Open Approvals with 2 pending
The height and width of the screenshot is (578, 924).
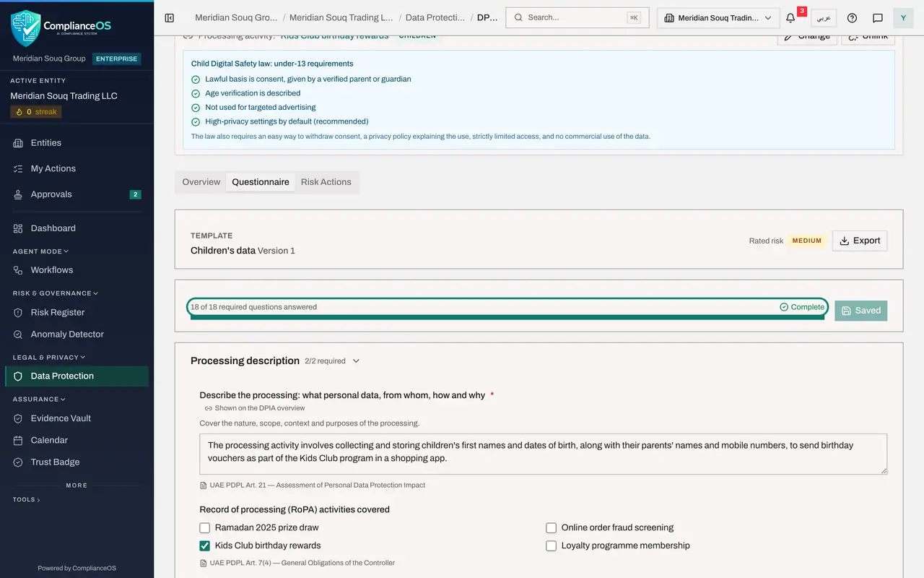tap(77, 194)
